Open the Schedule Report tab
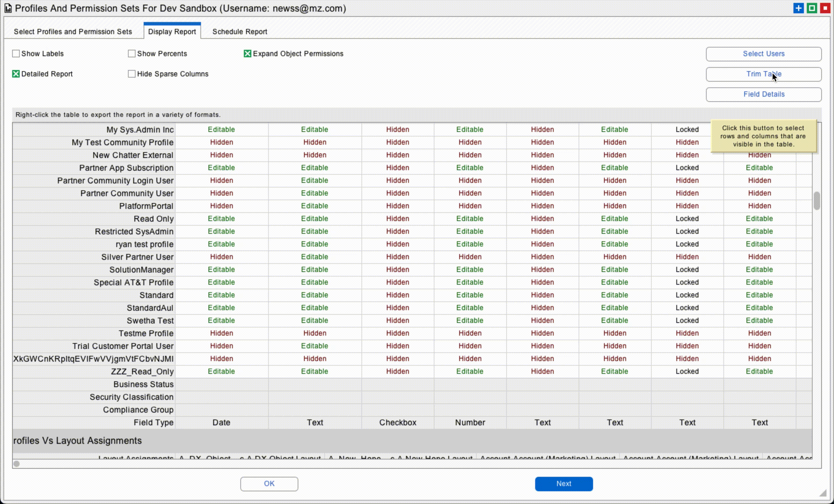 point(240,32)
